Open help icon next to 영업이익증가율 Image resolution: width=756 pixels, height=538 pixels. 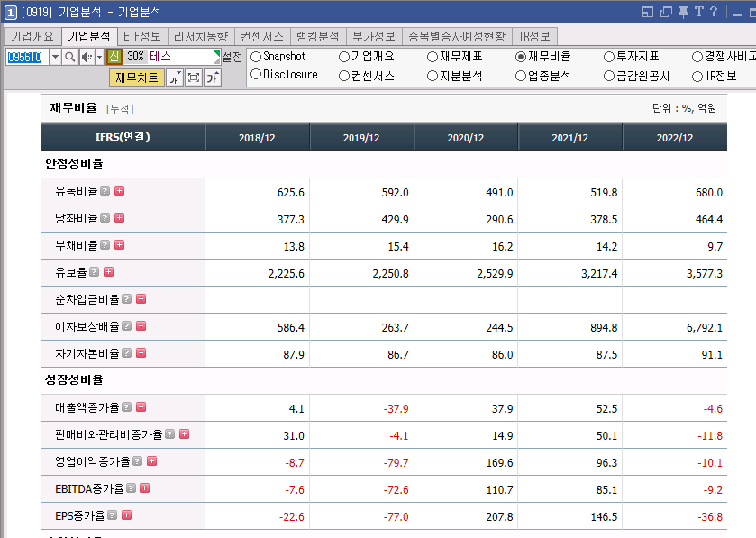pyautogui.click(x=137, y=461)
